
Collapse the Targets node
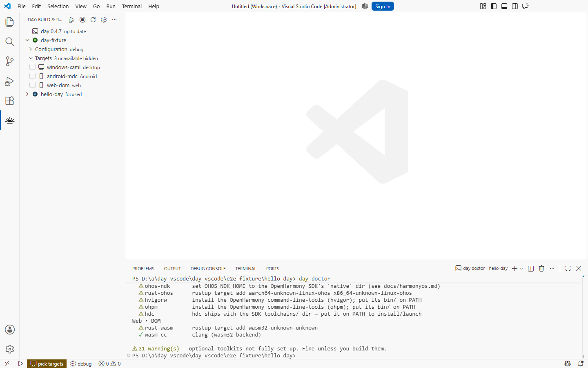(30, 58)
